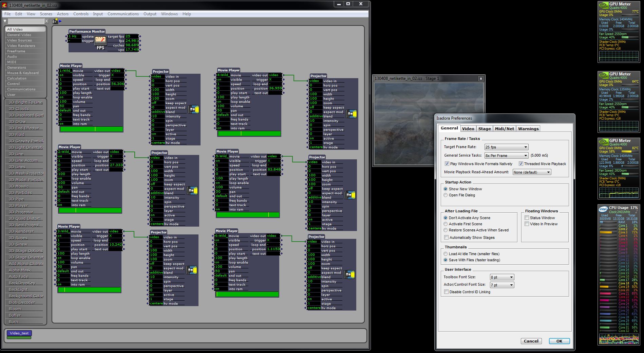Click OK in Isadora Preferences
Screen dimensions: 644x353
pos(559,341)
